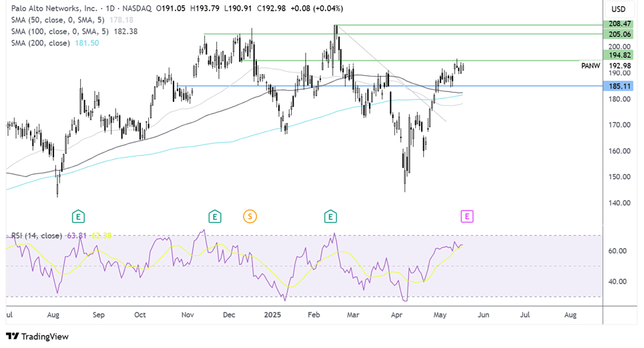Screen dimensions: 644x348
Task: Click the purple upcoming earnings E marker
Action: pyautogui.click(x=467, y=216)
